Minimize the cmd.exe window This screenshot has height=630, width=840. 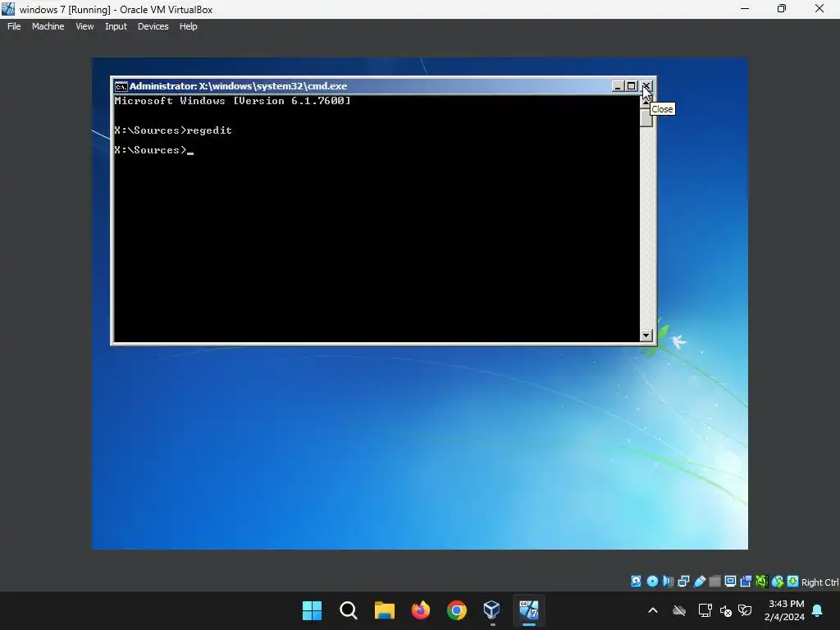(x=618, y=86)
